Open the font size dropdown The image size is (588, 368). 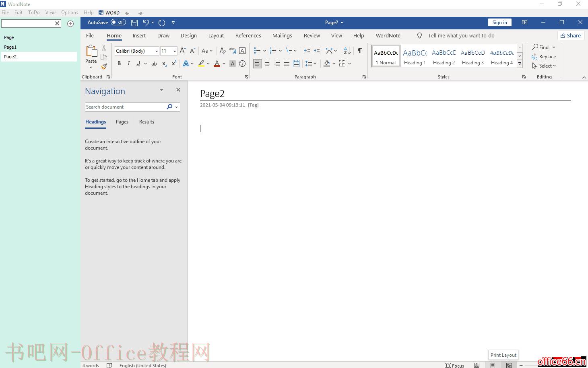(x=175, y=51)
